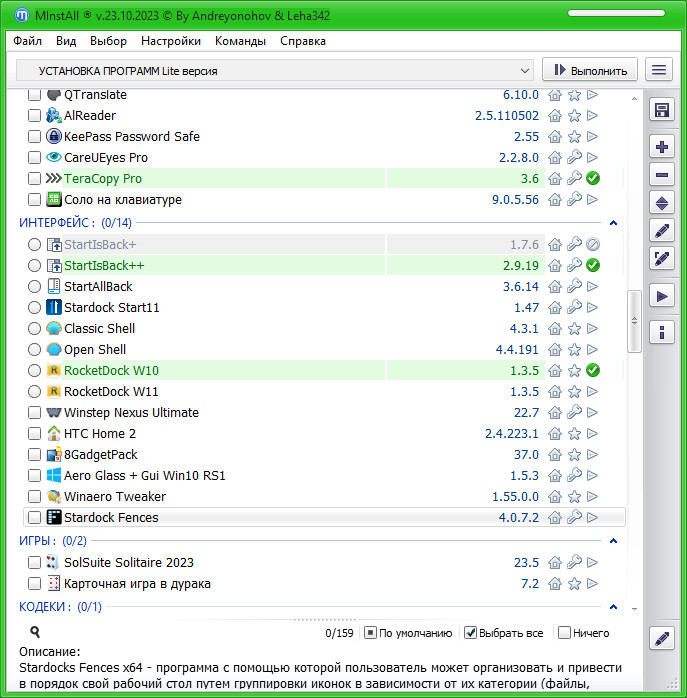Click the key icon for KeePass Password Safe

tap(574, 137)
